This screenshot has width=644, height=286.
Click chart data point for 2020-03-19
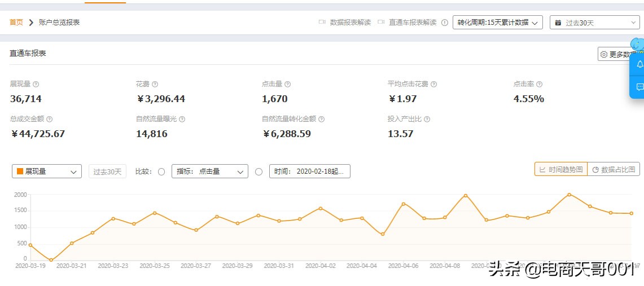click(x=30, y=245)
